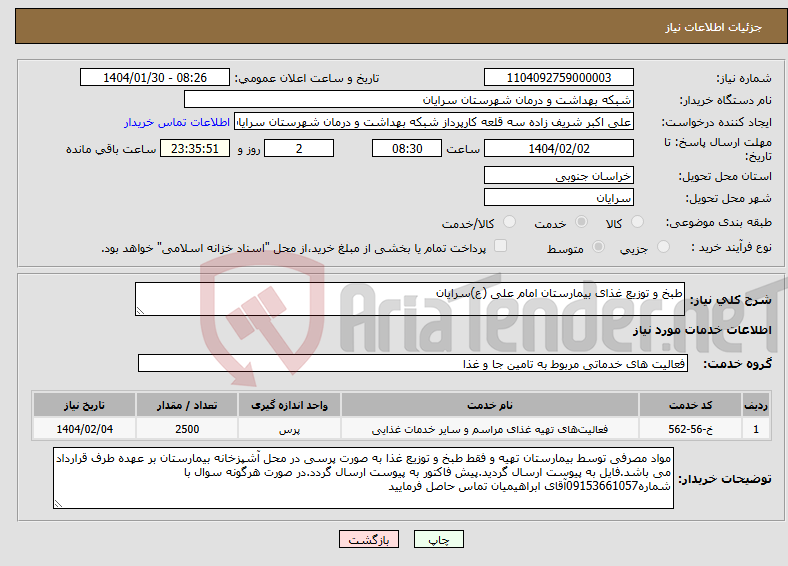Click the توضیحات خریدار label
Screen dimensions: 788x566
(x=725, y=479)
